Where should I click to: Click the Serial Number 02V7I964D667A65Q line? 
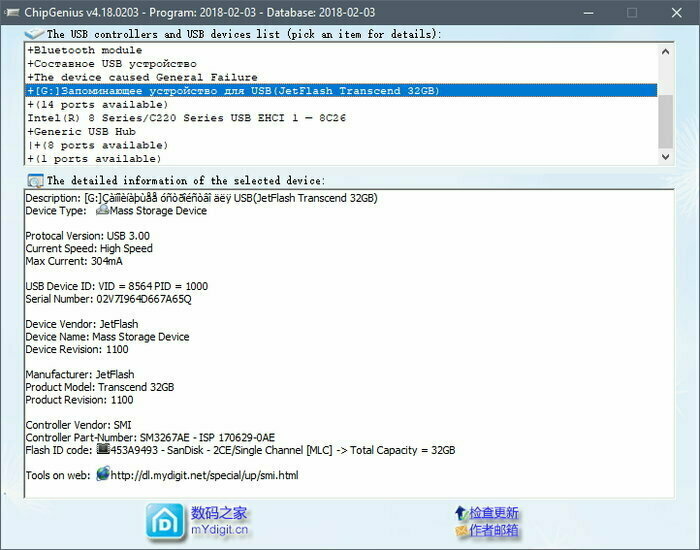coord(108,299)
